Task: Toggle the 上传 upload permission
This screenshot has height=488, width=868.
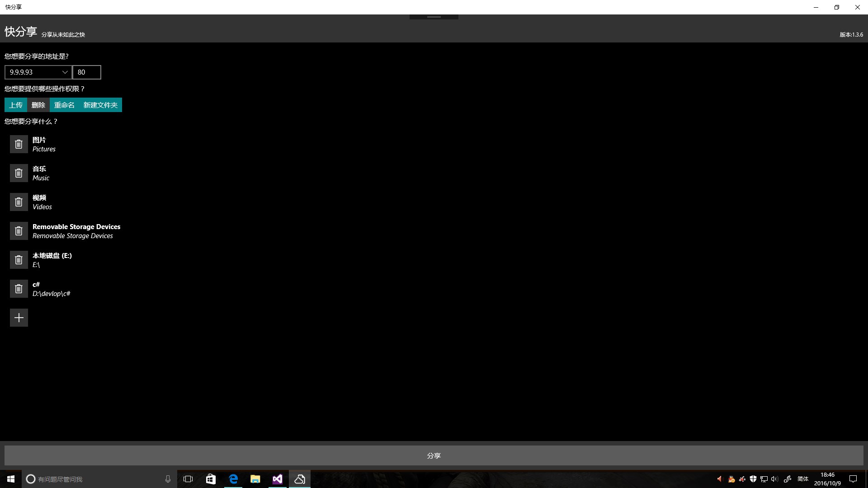Action: tap(16, 105)
